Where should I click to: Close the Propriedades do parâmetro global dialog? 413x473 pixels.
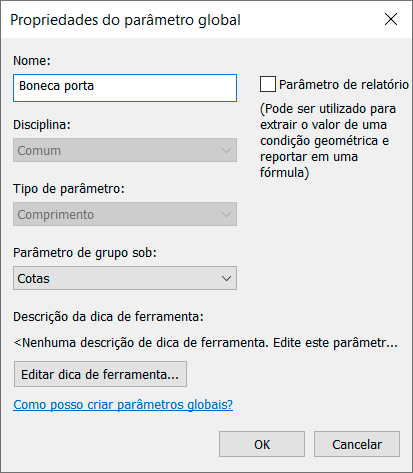391,19
